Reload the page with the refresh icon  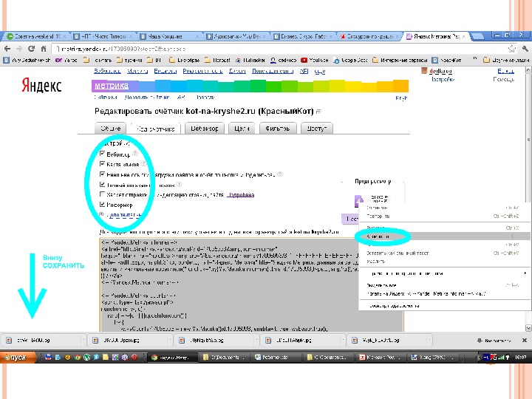32,49
